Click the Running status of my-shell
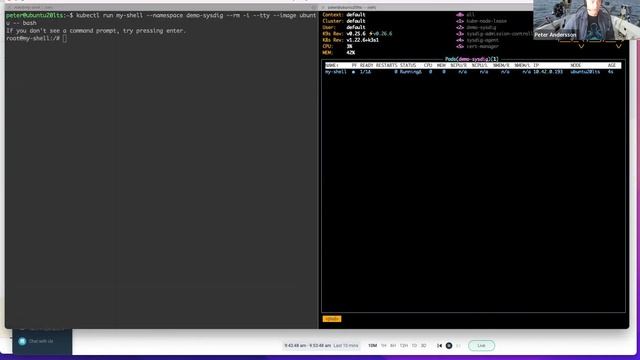Screen dimensions: 640x360 click(411, 72)
